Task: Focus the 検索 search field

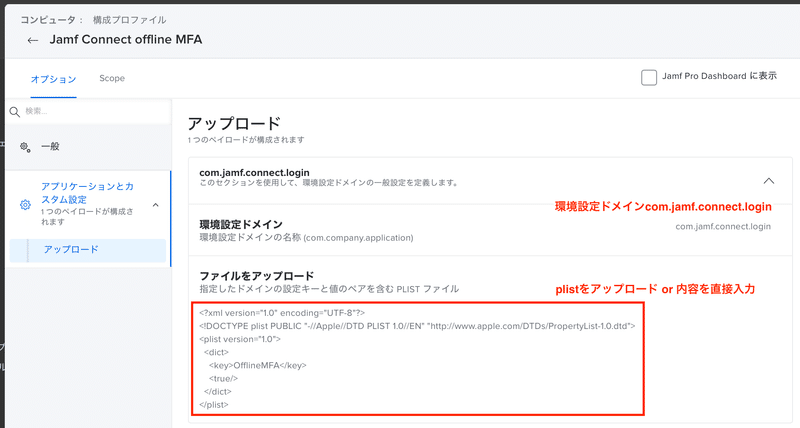Action: [x=90, y=111]
